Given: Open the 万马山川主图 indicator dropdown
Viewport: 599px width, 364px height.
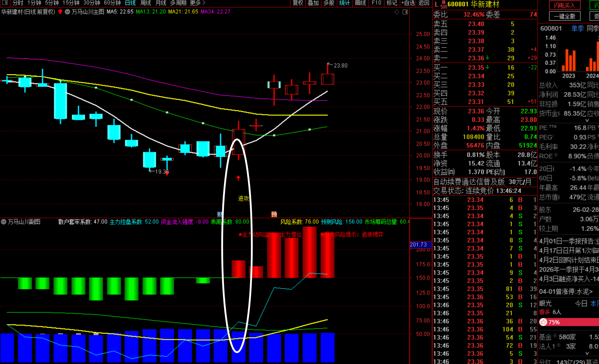Looking at the screenshot, I should (68, 12).
